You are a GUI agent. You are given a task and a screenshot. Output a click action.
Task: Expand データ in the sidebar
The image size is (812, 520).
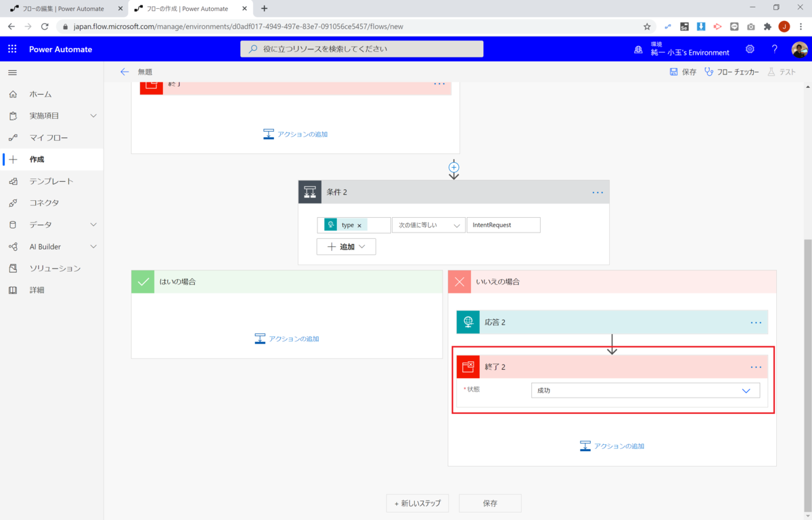(x=93, y=224)
